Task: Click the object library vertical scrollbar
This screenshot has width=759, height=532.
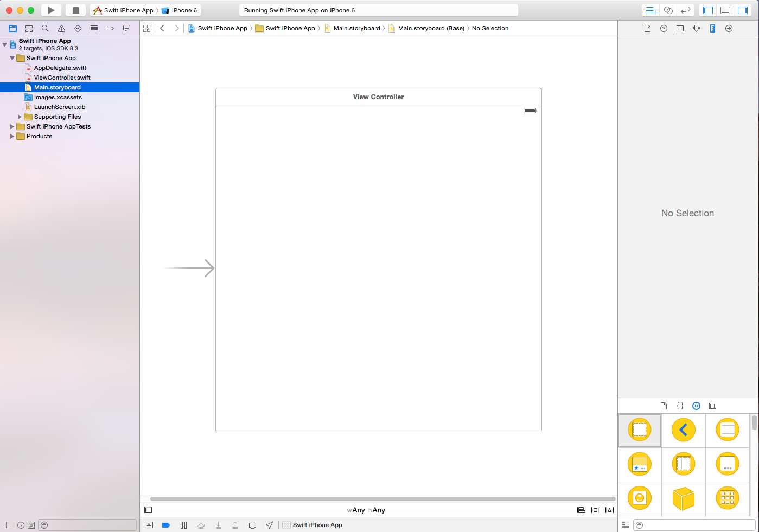Action: 754,422
